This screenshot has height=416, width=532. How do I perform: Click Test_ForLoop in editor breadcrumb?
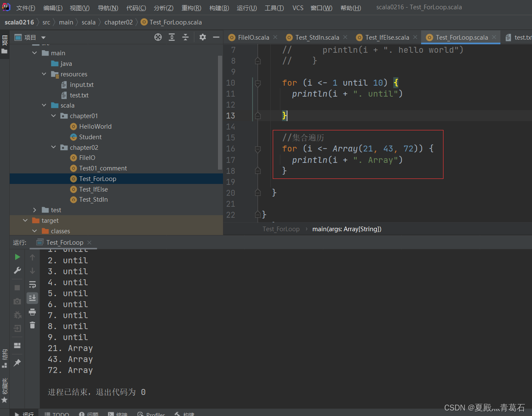click(281, 229)
